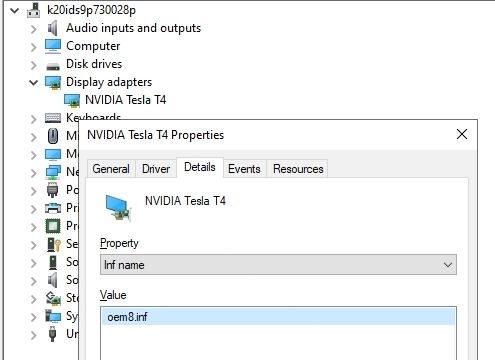
Task: Click the Print queues printer icon
Action: (53, 208)
